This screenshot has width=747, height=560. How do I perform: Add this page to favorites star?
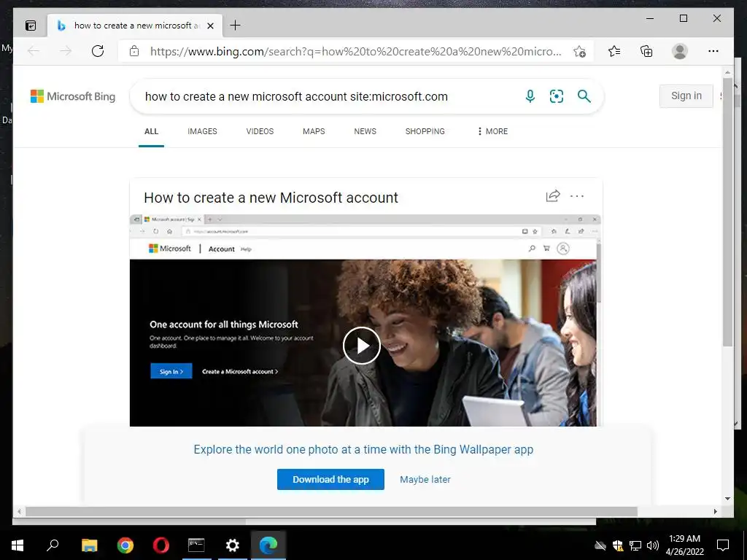coord(579,52)
